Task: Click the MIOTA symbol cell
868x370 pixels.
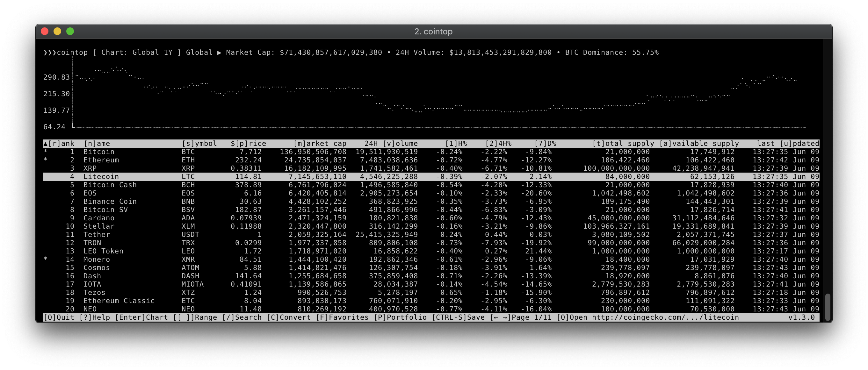Action: point(193,284)
